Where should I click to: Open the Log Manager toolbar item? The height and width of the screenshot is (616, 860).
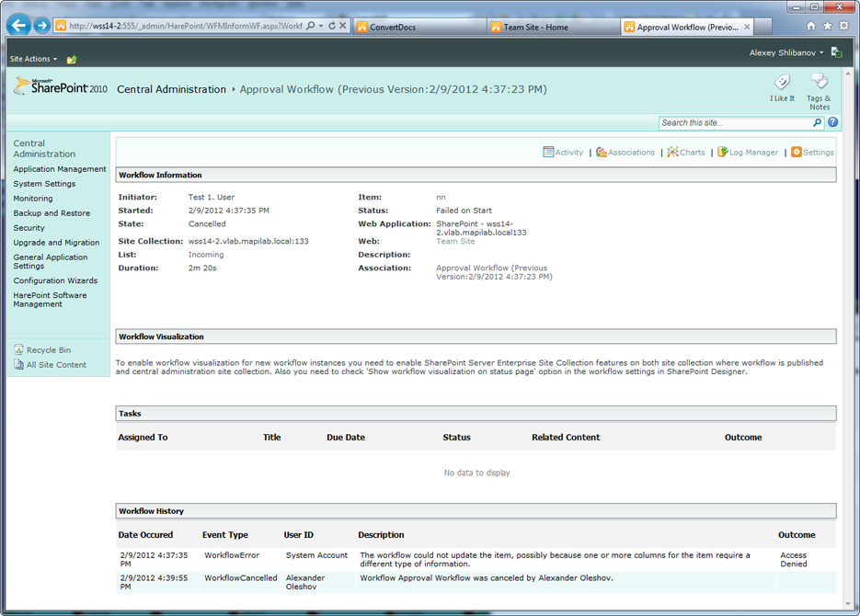748,153
